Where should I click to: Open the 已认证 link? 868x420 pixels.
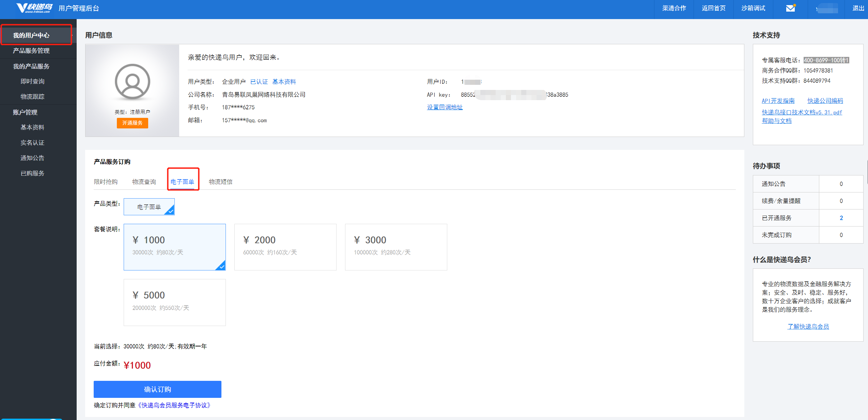(259, 82)
